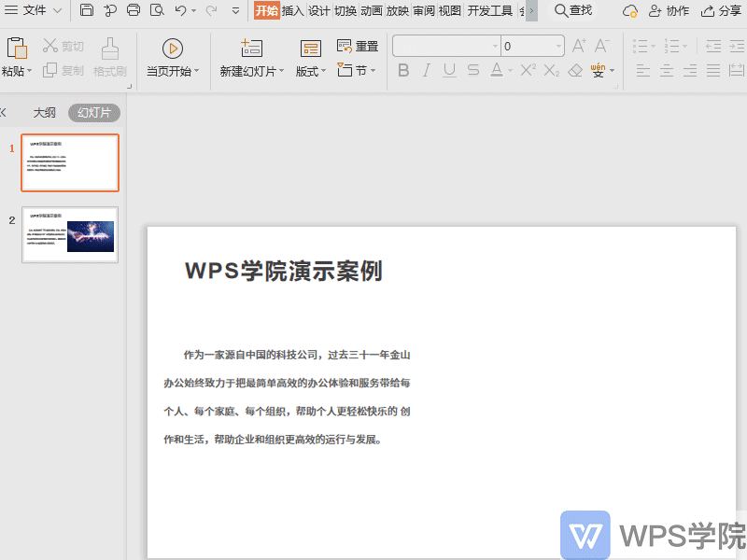Click the Increase Font Size icon
Screen dimensions: 747x560
coord(579,46)
